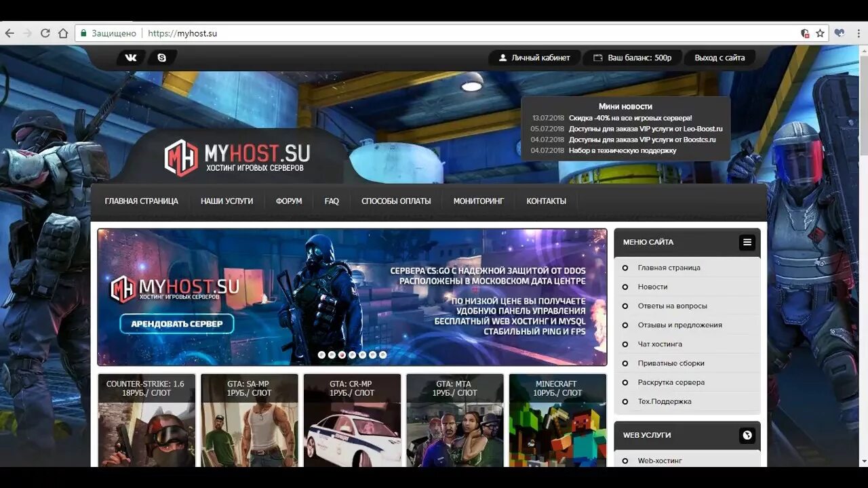The image size is (868, 488).
Task: Open sidebar link Отзывы и предложения
Action: [x=679, y=325]
